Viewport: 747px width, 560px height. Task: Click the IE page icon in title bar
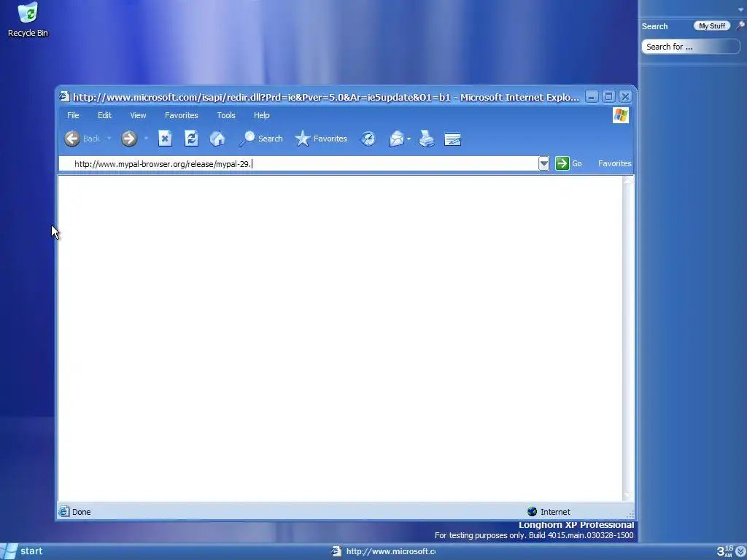click(64, 97)
